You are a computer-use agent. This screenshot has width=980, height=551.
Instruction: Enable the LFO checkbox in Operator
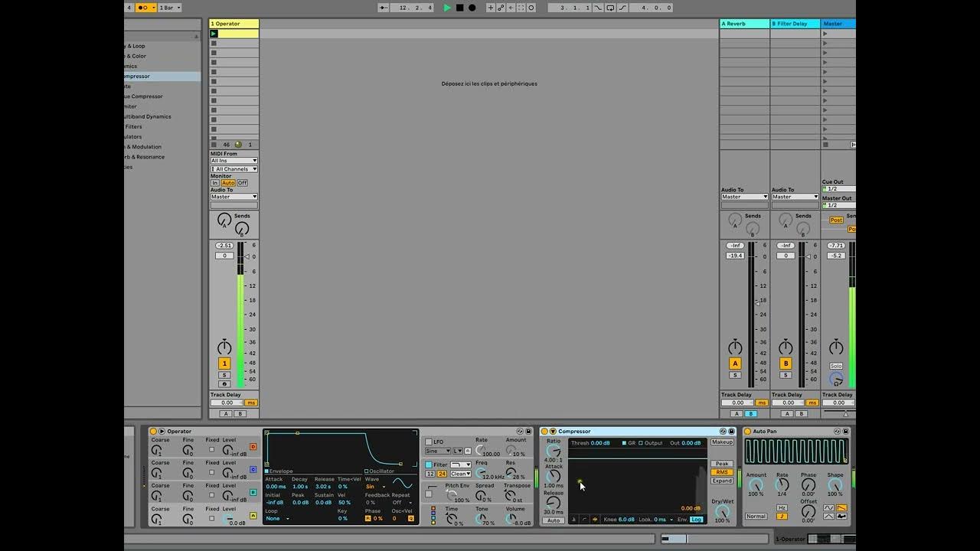tap(429, 442)
